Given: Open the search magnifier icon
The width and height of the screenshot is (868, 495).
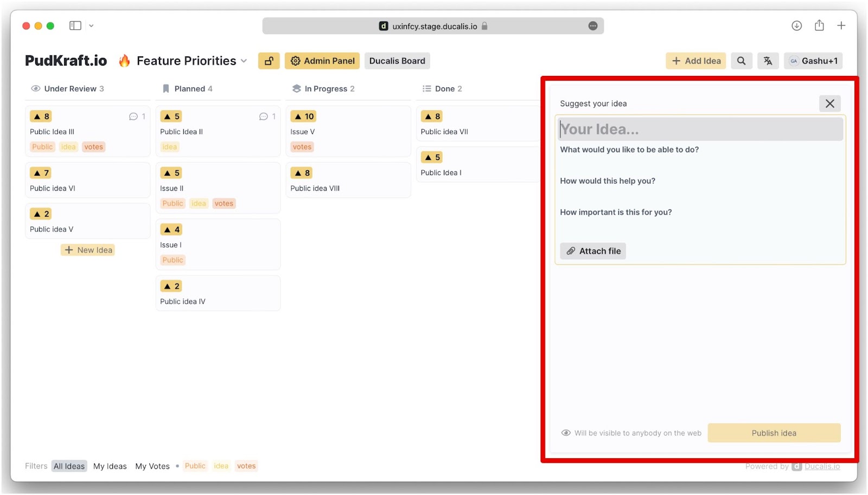Looking at the screenshot, I should [741, 61].
